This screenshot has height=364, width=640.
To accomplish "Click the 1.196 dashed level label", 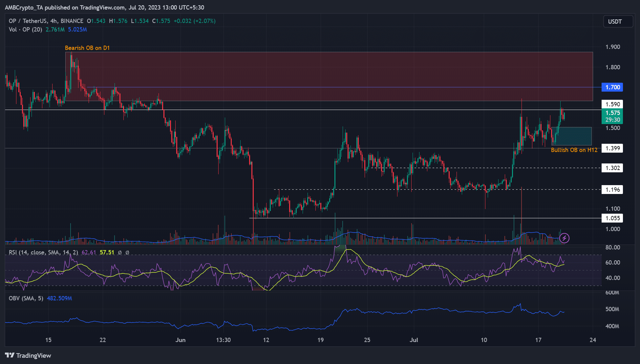I will 612,190.
